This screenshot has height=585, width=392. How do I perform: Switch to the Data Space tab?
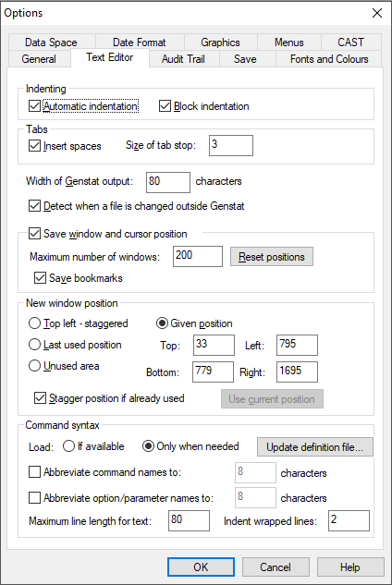pyautogui.click(x=52, y=43)
